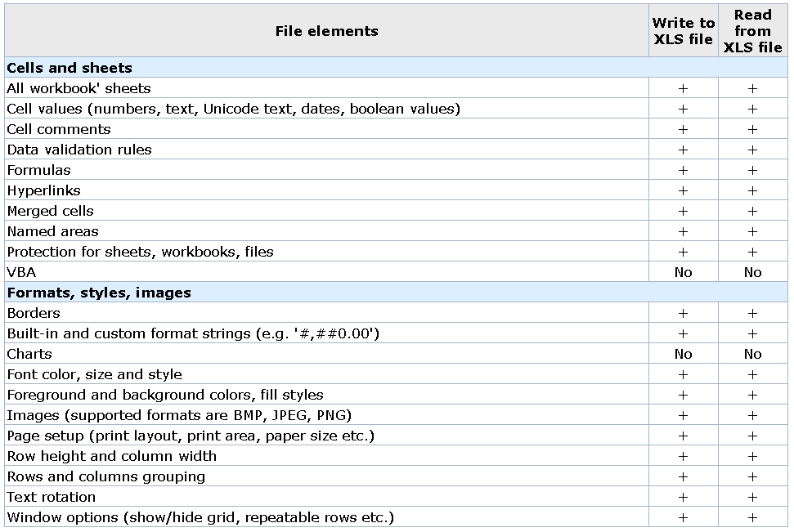The height and width of the screenshot is (532, 794).
Task: Click the Window options write plus cell
Action: 683,517
